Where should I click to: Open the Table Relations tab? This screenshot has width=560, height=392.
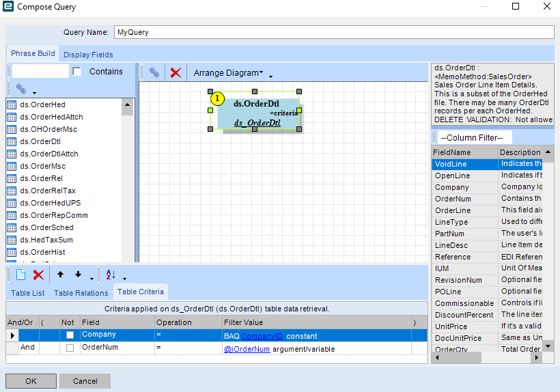pos(81,293)
